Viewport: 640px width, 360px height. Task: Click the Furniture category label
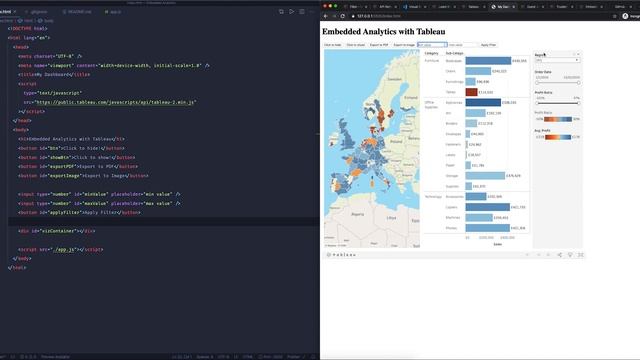click(x=432, y=61)
